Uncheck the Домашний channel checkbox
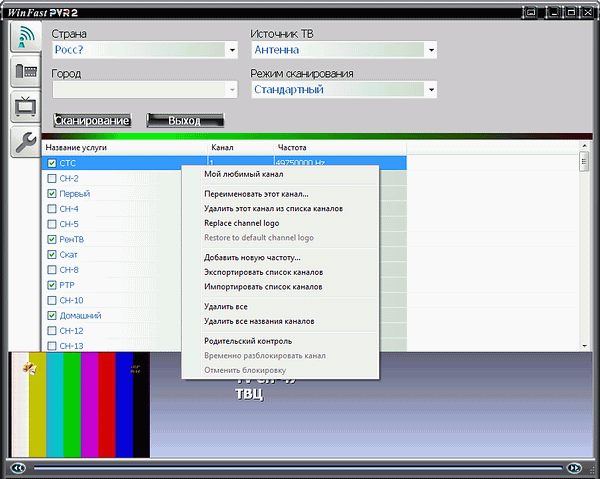 (51, 316)
